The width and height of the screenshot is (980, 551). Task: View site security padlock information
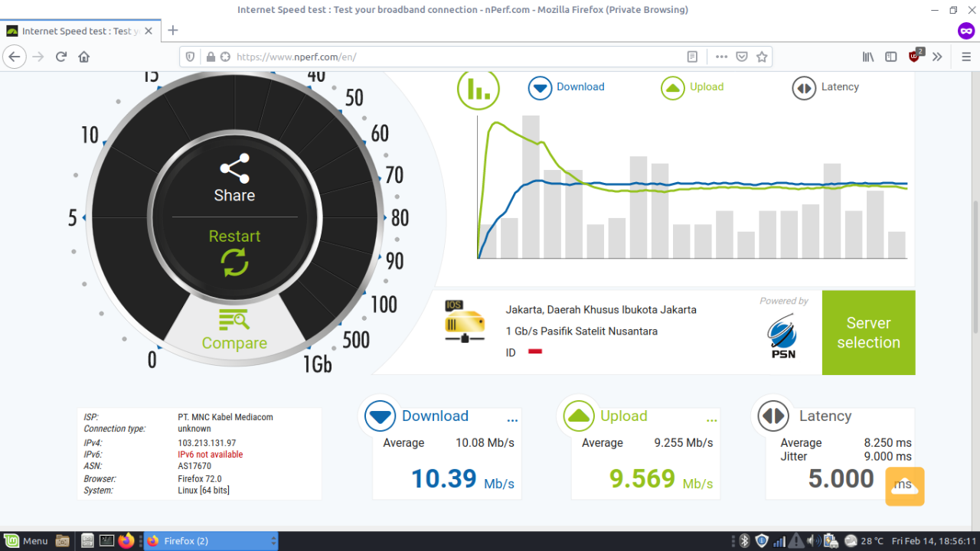pos(211,57)
